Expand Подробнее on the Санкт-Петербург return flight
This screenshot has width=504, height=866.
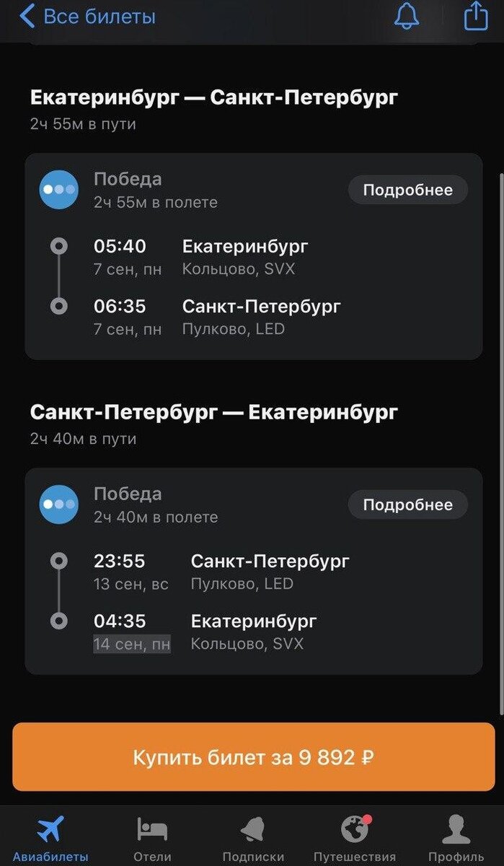click(x=407, y=504)
